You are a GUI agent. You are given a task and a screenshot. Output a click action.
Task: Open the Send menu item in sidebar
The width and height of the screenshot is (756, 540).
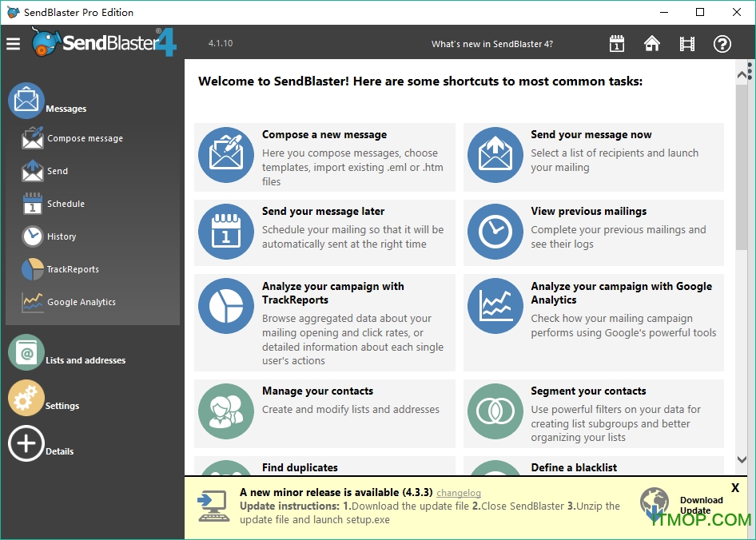(58, 171)
